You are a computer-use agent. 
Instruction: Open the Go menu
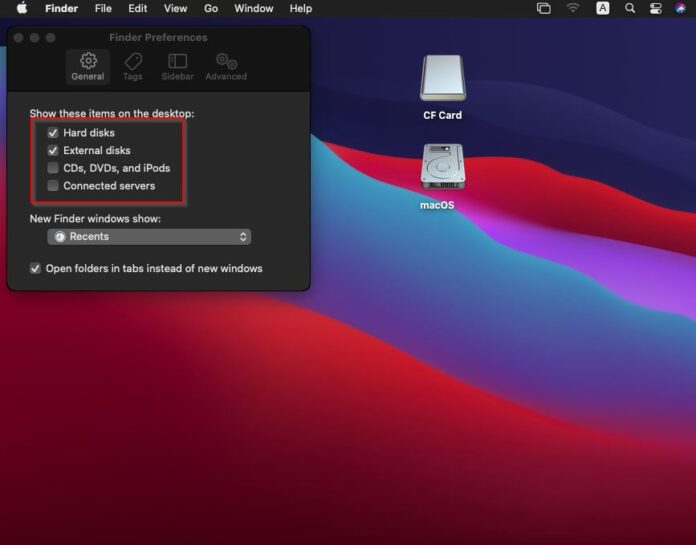click(x=211, y=8)
